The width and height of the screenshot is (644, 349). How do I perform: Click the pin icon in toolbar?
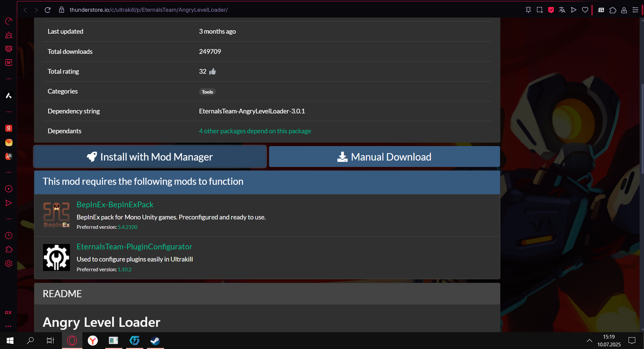click(528, 10)
